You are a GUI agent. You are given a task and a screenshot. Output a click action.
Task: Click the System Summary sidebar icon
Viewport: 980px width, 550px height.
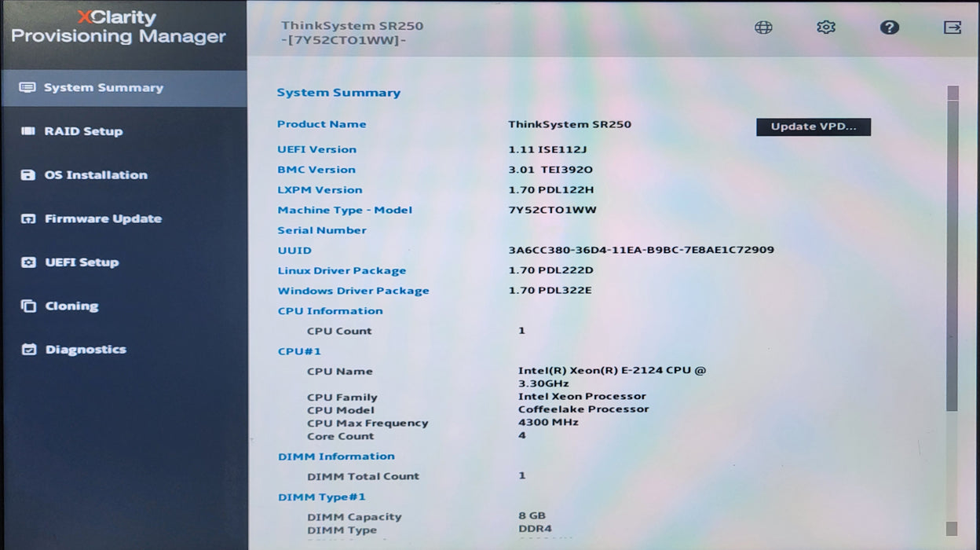point(27,88)
